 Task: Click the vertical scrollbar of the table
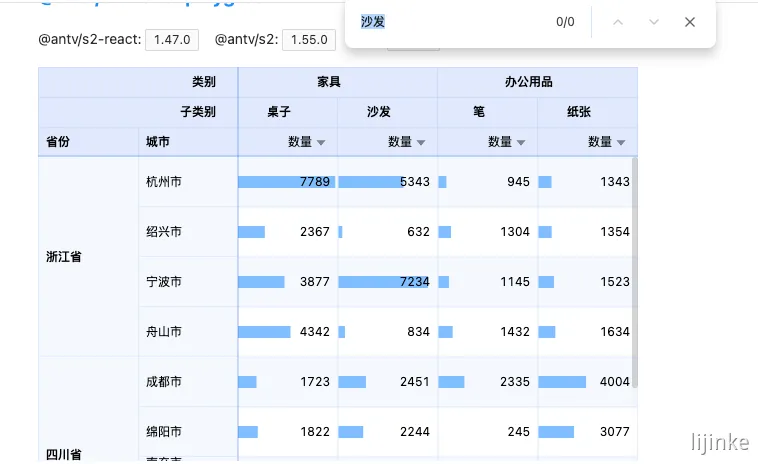(635, 272)
